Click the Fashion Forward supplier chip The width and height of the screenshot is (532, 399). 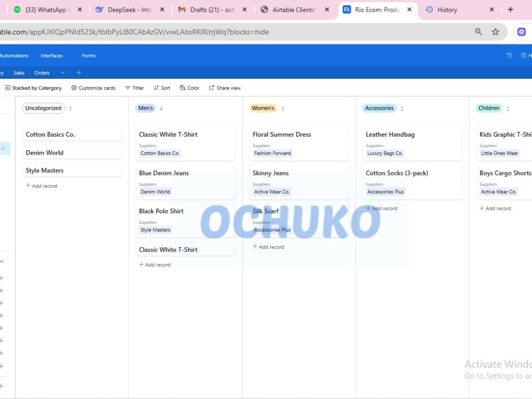[x=272, y=153]
